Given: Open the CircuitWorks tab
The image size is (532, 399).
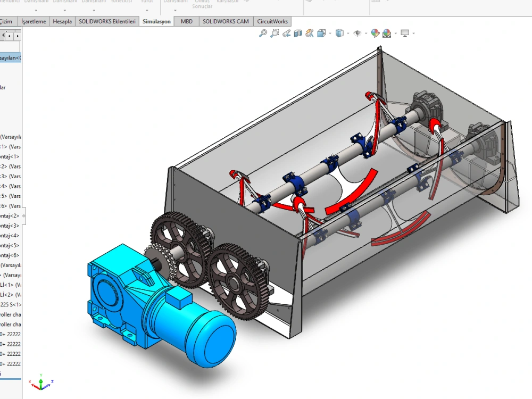Looking at the screenshot, I should coord(272,21).
